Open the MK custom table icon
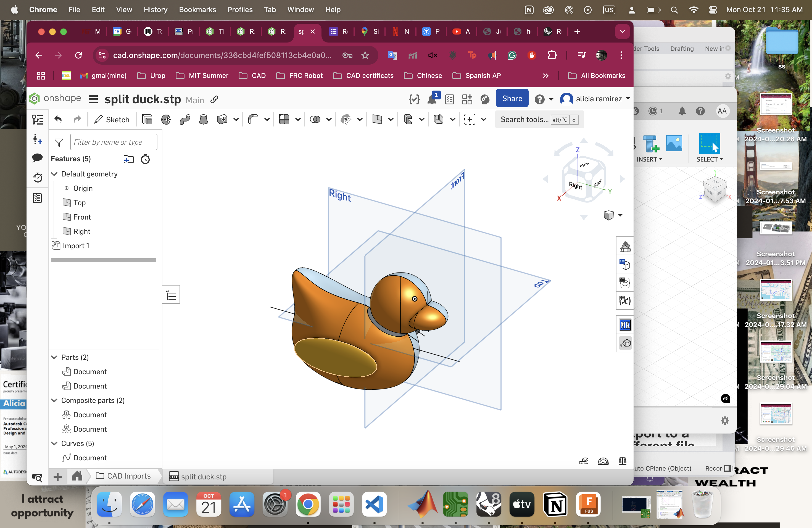812x528 pixels. pyautogui.click(x=625, y=325)
